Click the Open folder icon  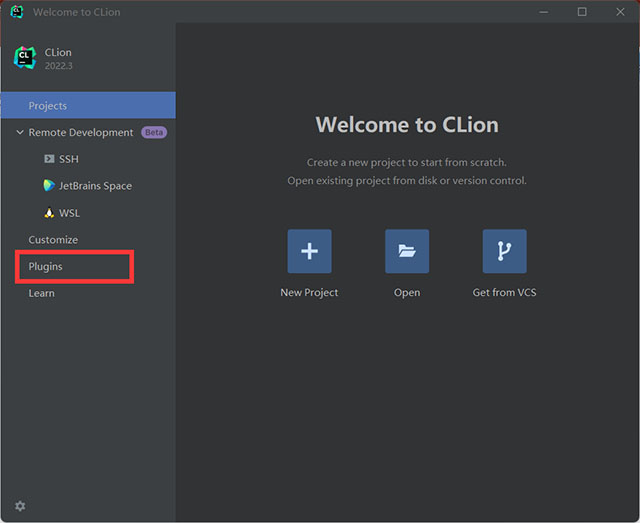click(x=407, y=251)
